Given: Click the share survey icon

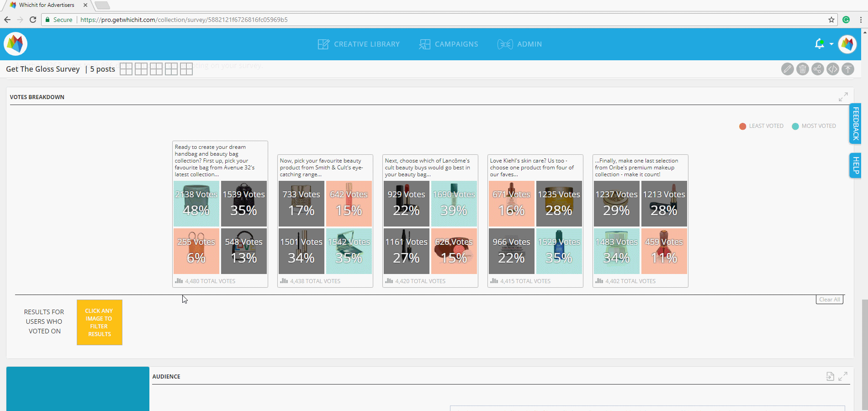Looking at the screenshot, I should (x=817, y=69).
